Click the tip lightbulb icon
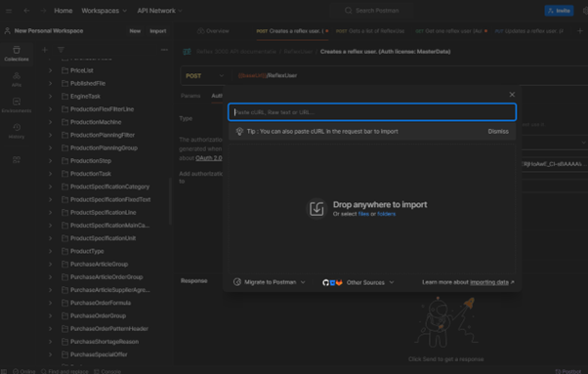The width and height of the screenshot is (588, 374). [239, 131]
